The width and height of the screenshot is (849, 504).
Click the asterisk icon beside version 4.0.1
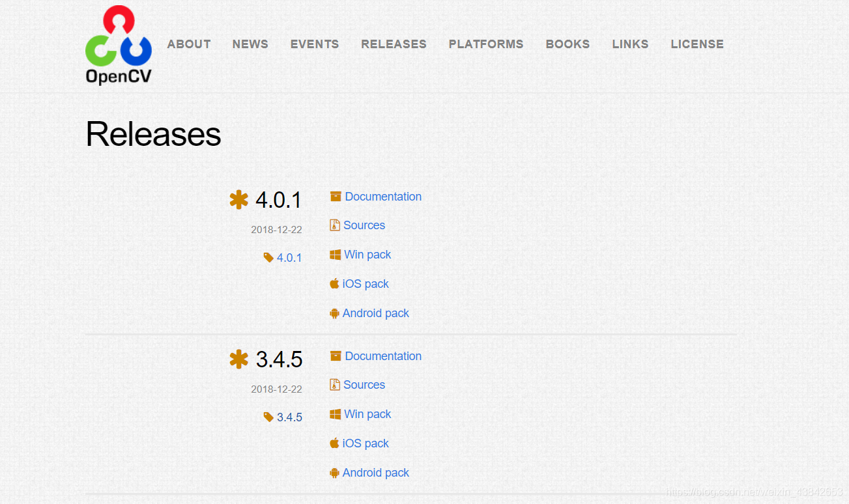(239, 199)
